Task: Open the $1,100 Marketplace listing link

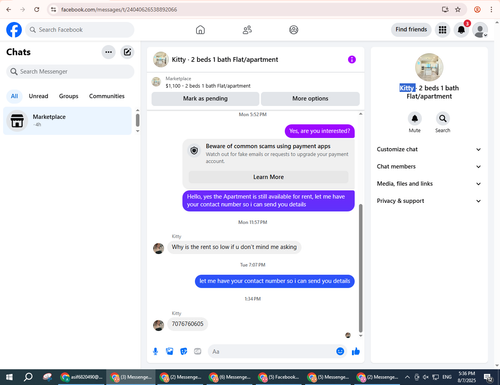Action: tap(208, 86)
